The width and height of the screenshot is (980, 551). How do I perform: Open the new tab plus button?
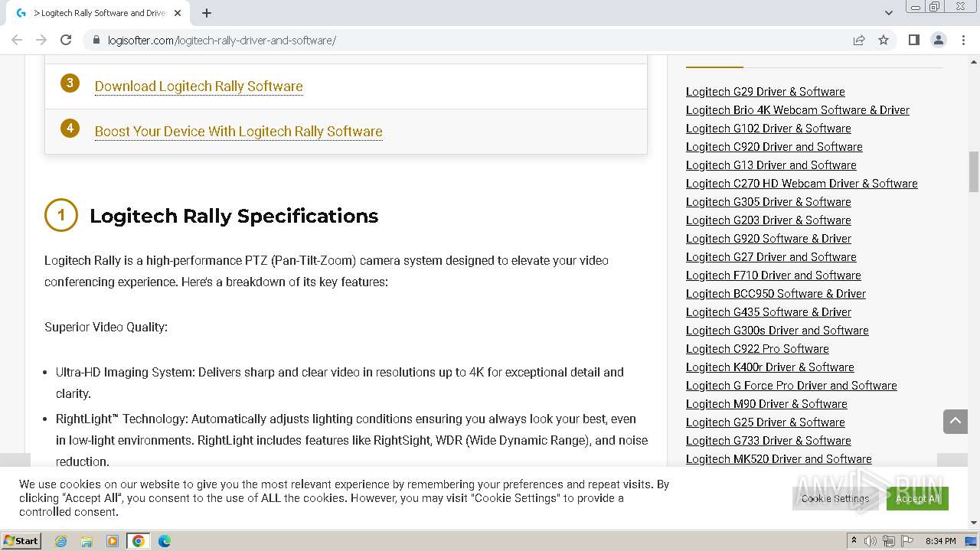tap(207, 13)
